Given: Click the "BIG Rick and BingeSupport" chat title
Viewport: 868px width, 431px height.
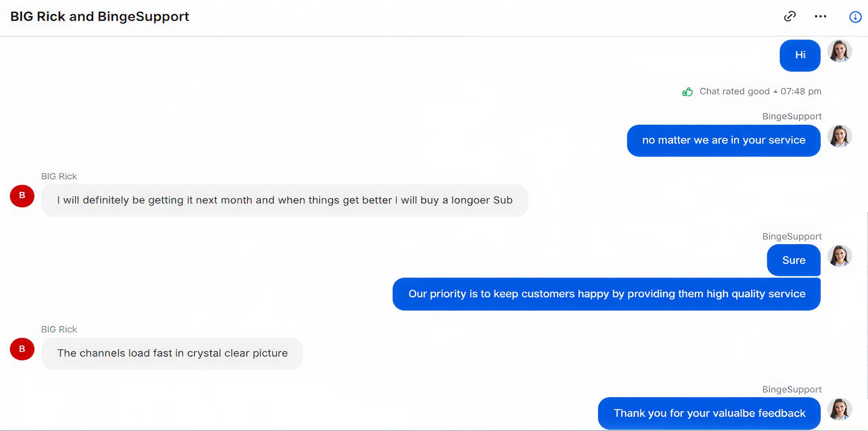Looking at the screenshot, I should coord(100,17).
